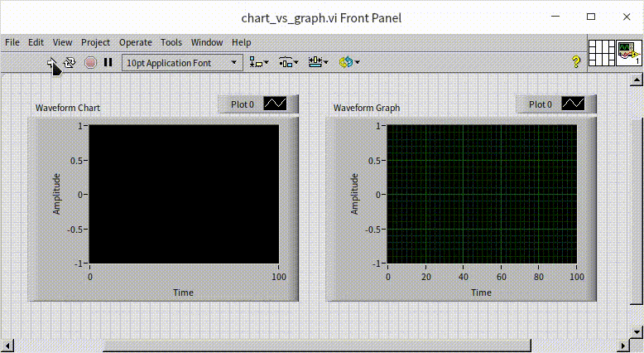This screenshot has width=644, height=353.
Task: Click the Pause execution button
Action: 108,62
